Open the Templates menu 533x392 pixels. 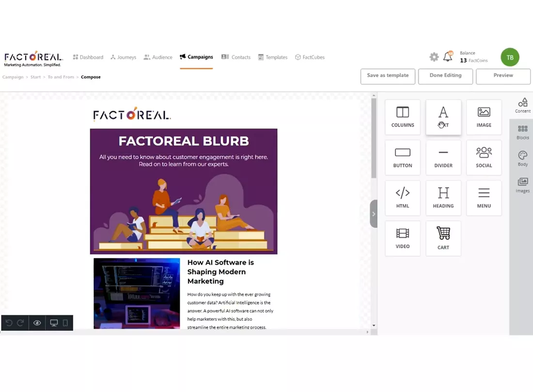click(x=273, y=57)
